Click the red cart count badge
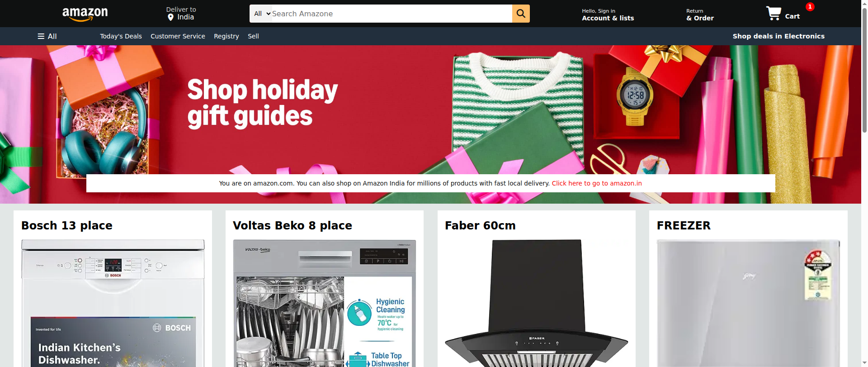This screenshot has height=367, width=868. tap(810, 7)
